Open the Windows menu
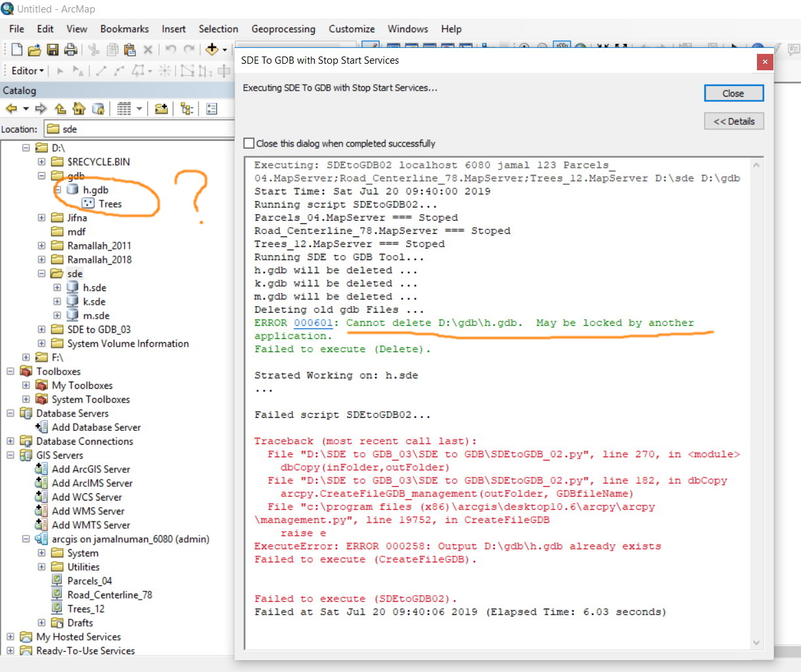The height and width of the screenshot is (672, 801). pyautogui.click(x=407, y=29)
